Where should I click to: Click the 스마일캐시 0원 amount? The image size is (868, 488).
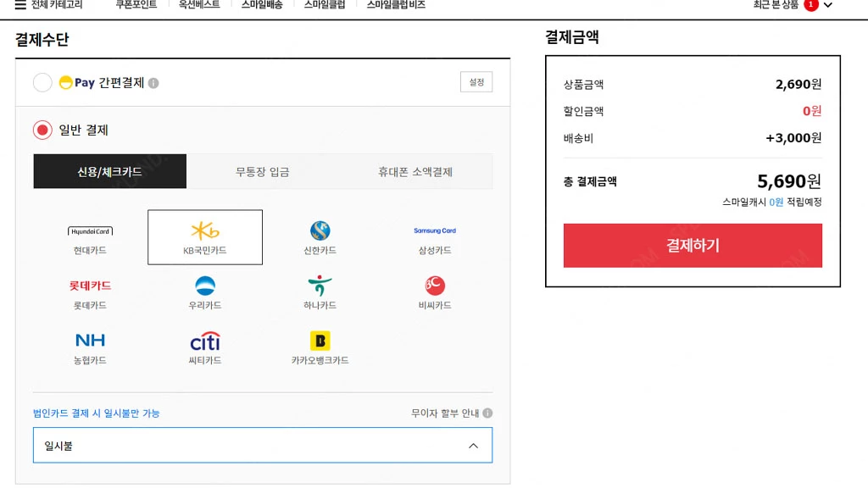[x=776, y=202]
